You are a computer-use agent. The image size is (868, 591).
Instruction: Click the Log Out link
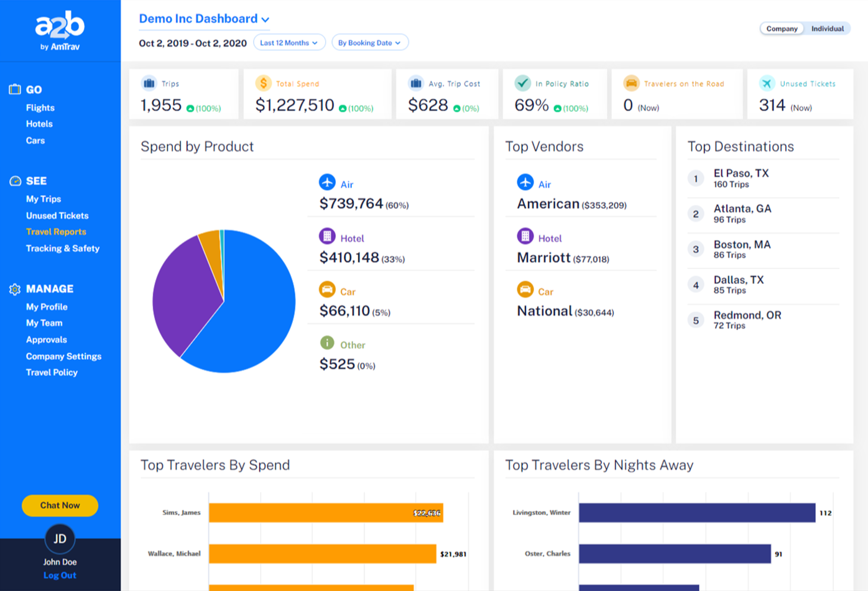[x=60, y=575]
